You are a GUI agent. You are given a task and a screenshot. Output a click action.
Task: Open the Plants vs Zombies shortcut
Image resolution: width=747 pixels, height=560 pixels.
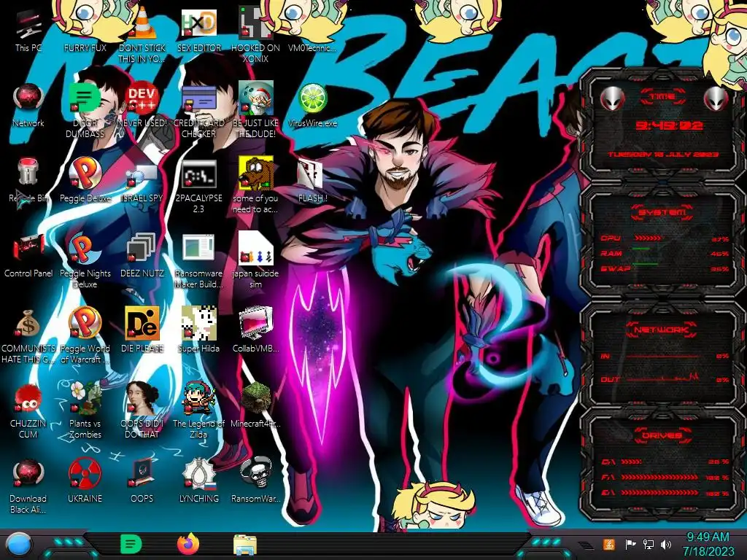[85, 406]
